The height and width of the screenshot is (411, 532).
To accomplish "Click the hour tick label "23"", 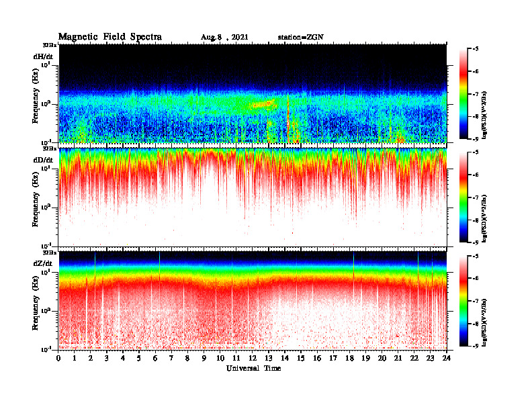I will (x=430, y=358).
